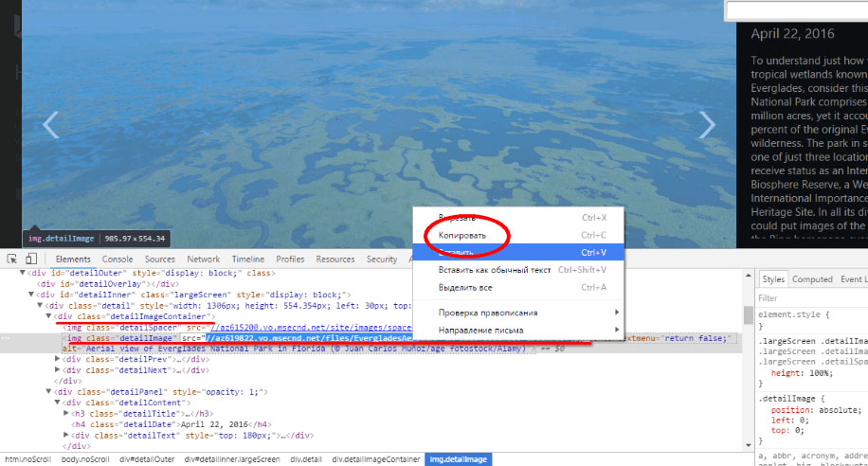
Task: Click the styles Filter field
Action: (812, 298)
